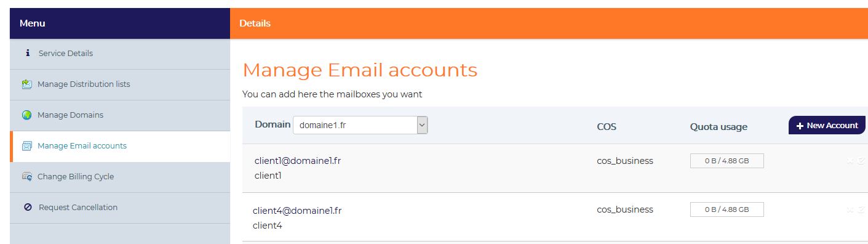Viewport: 868px width, 244px height.
Task: Click the delete icon for client4@domaine1.fr
Action: (850, 210)
